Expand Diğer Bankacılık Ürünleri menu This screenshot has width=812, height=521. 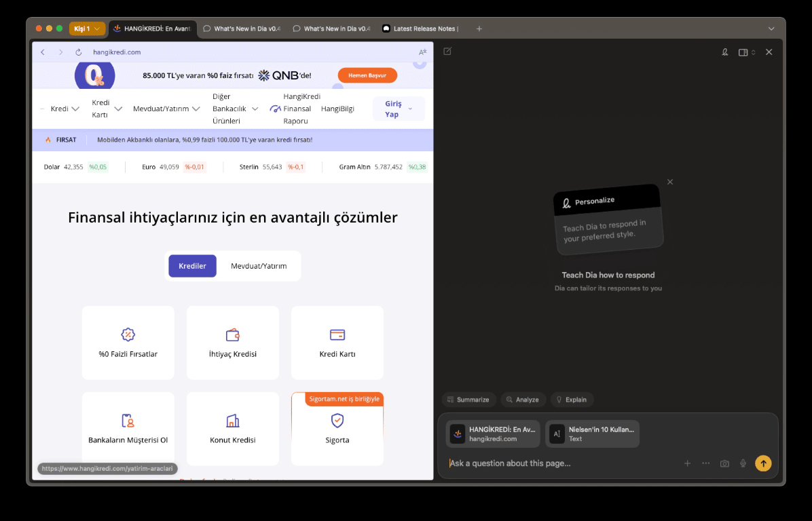tap(235, 109)
